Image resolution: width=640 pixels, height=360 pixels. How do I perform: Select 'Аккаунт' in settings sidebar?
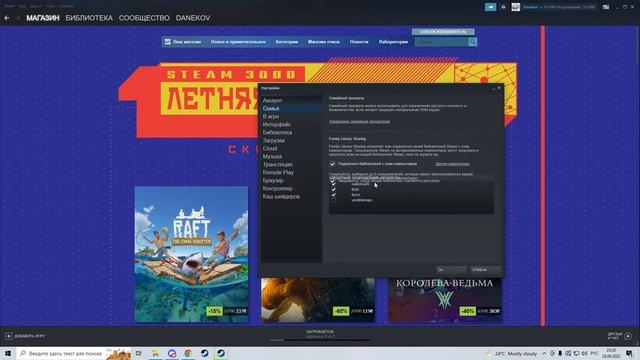pyautogui.click(x=291, y=100)
